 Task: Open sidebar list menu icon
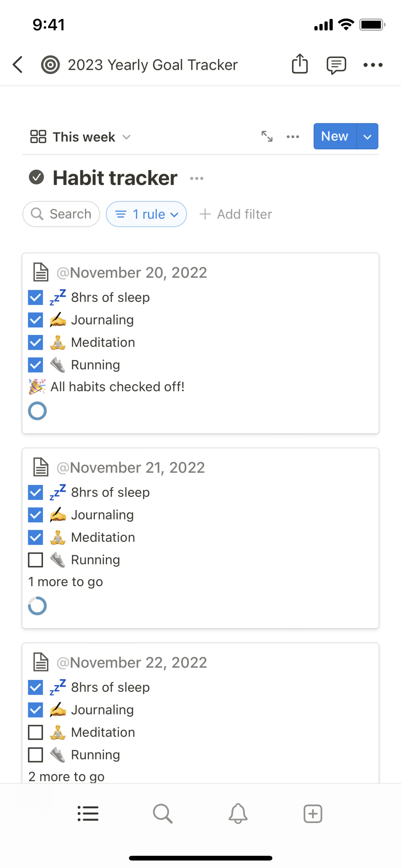click(x=88, y=813)
